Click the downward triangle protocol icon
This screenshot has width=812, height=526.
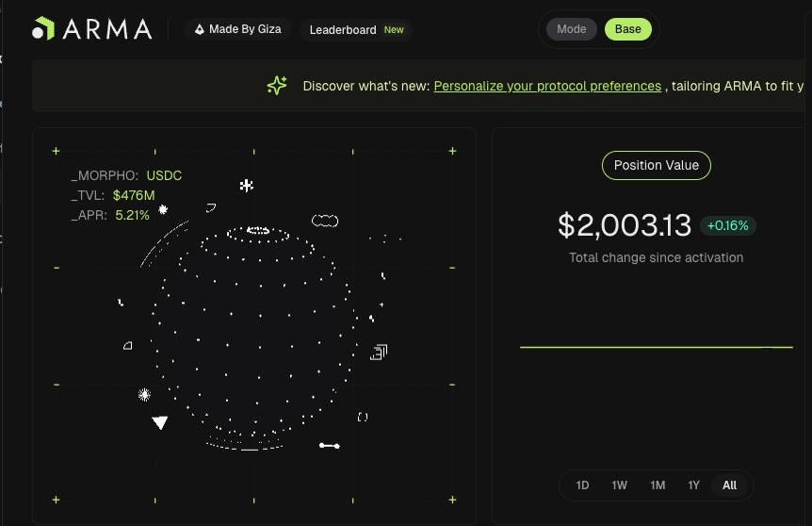point(160,422)
